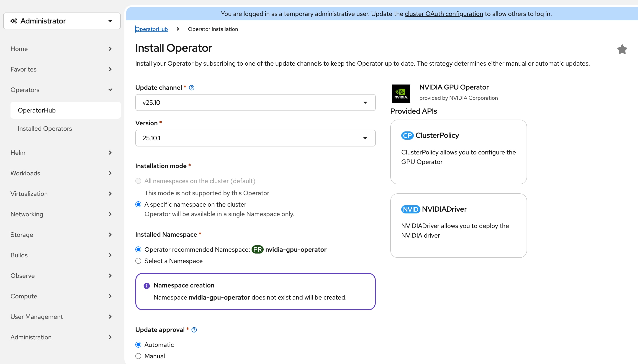638x364 pixels.
Task: Open OperatorHub in the sidebar
Action: pyautogui.click(x=65, y=110)
